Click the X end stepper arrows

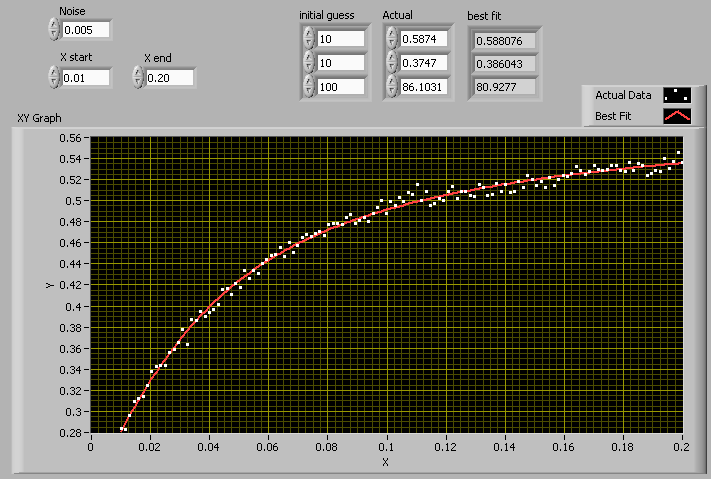(x=138, y=77)
